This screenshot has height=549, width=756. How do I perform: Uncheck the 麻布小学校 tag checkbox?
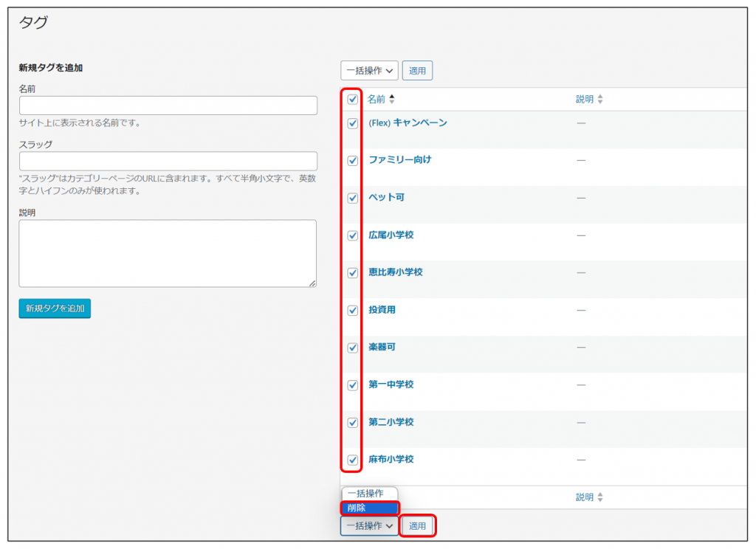point(352,460)
